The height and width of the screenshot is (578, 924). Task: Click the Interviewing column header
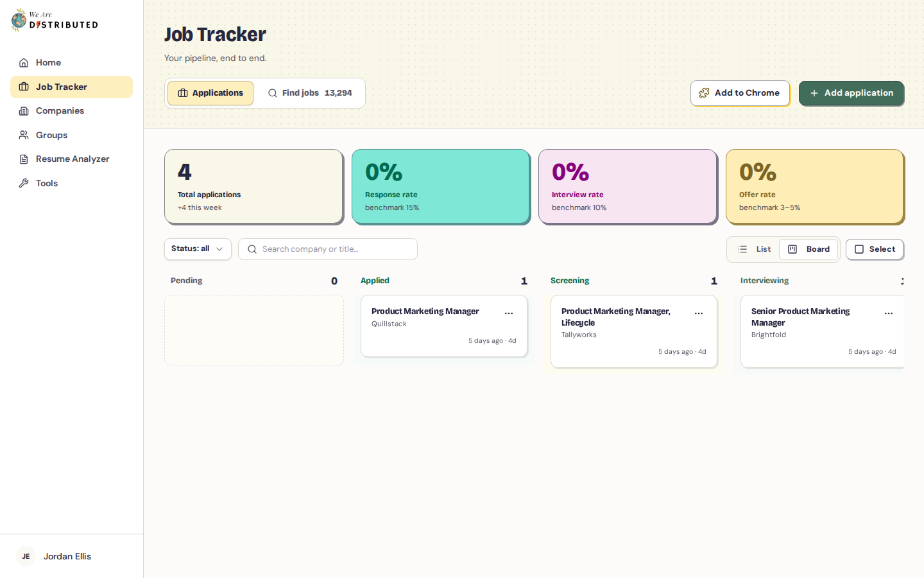point(765,281)
